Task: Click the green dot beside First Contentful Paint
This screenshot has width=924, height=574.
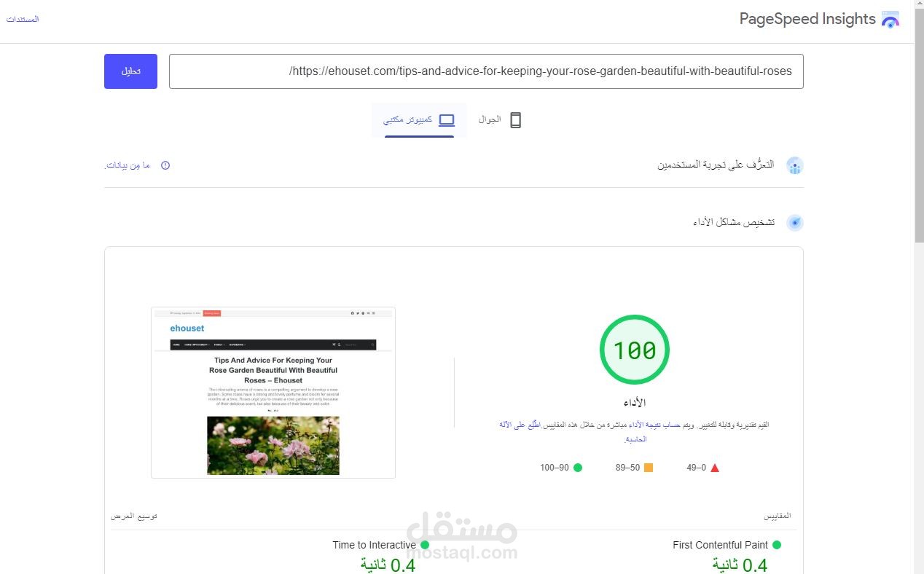Action: (776, 544)
